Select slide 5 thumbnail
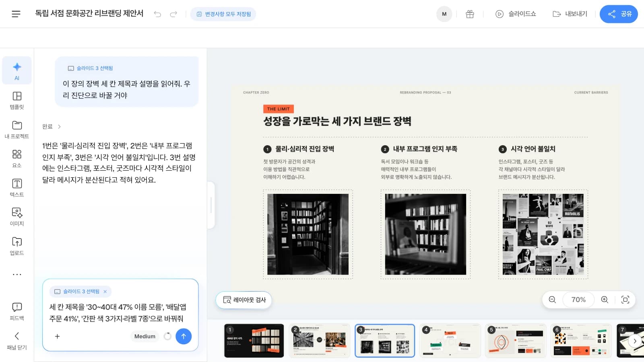 516,341
